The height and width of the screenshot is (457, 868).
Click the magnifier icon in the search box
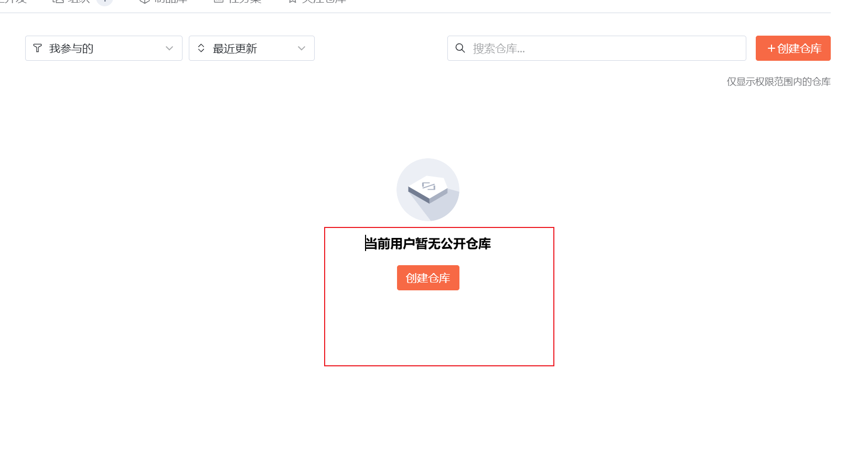460,48
